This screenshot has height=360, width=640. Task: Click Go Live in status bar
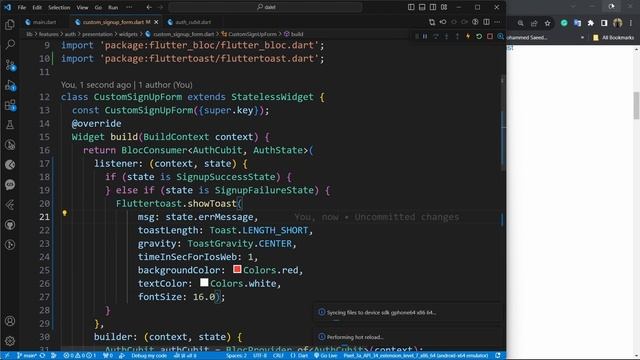point(326,356)
